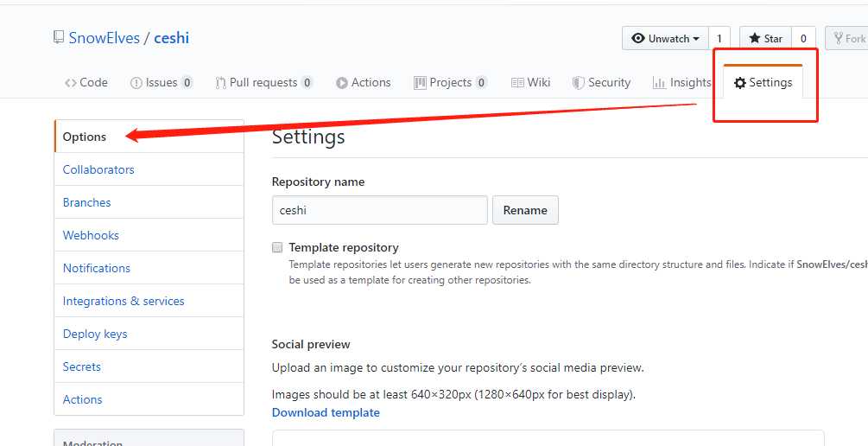The width and height of the screenshot is (868, 446).
Task: Fork the repository
Action: pos(847,38)
